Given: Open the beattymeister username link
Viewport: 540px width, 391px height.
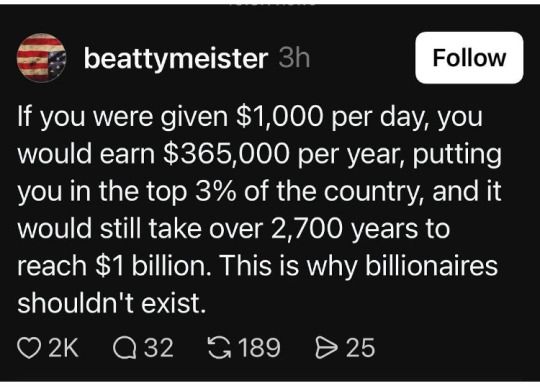Looking at the screenshot, I should point(176,58).
